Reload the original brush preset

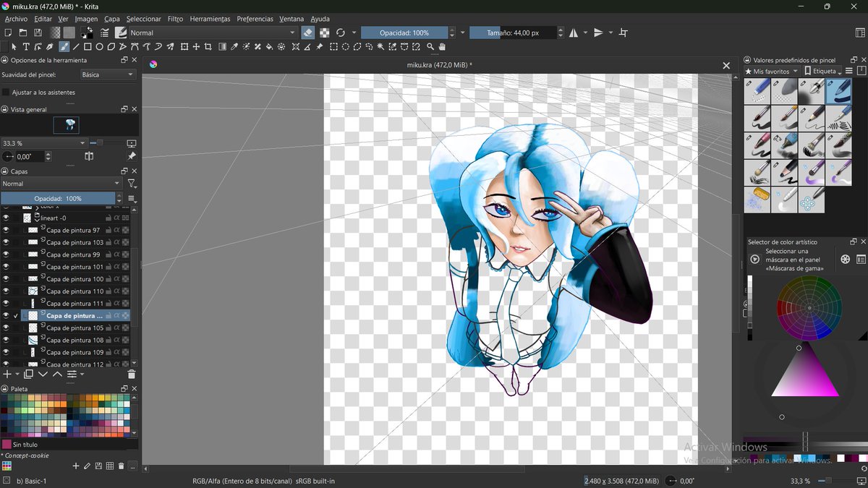[x=341, y=33]
